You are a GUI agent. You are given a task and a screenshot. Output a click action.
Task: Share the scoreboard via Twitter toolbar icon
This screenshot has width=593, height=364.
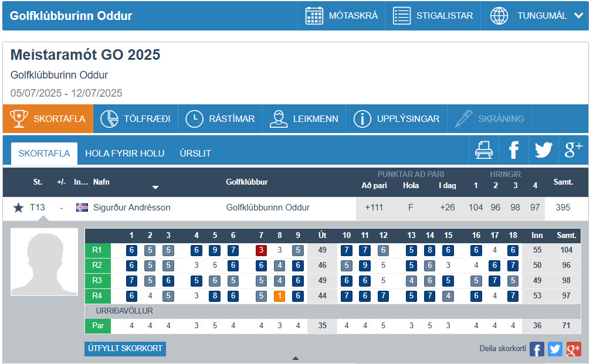click(x=543, y=151)
